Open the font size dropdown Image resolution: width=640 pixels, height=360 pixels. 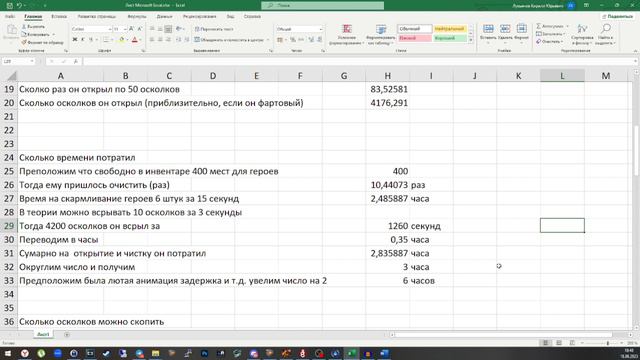tap(124, 29)
